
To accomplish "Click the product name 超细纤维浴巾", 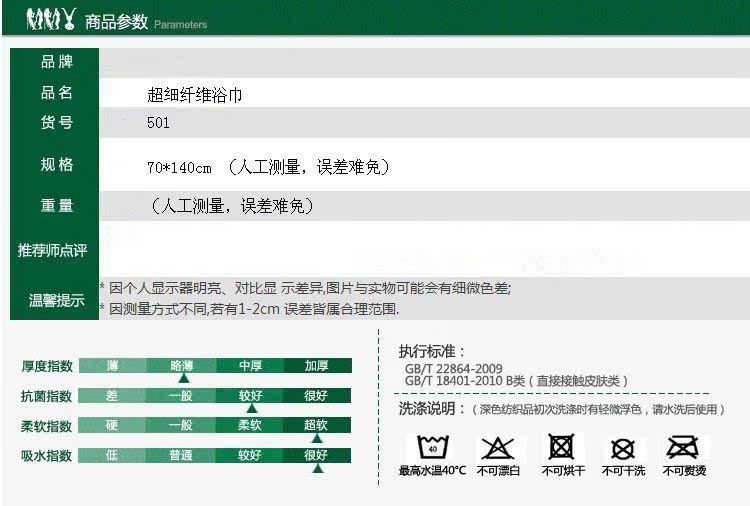I will pos(195,95).
